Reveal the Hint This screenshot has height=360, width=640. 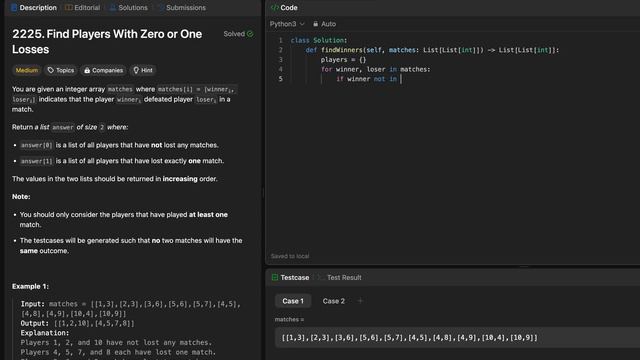click(x=143, y=70)
